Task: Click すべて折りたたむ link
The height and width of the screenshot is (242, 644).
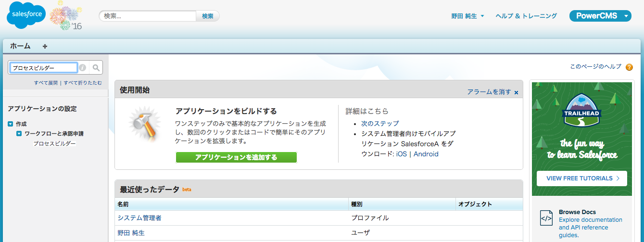Action: coord(83,83)
